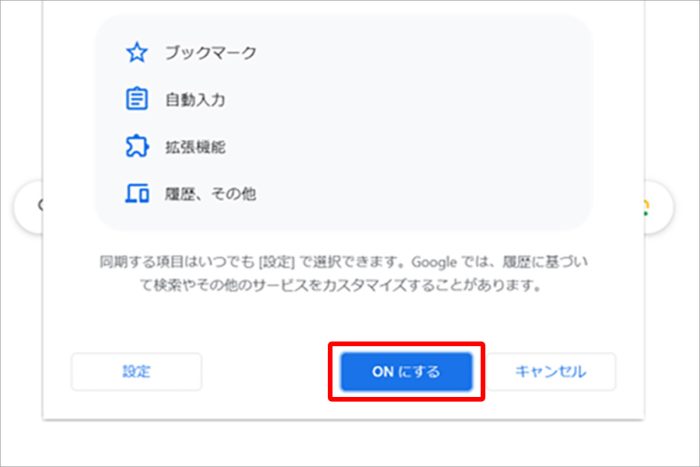Click the autofill clipboard icon
Viewport: 700px width, 467px height.
pos(137,100)
